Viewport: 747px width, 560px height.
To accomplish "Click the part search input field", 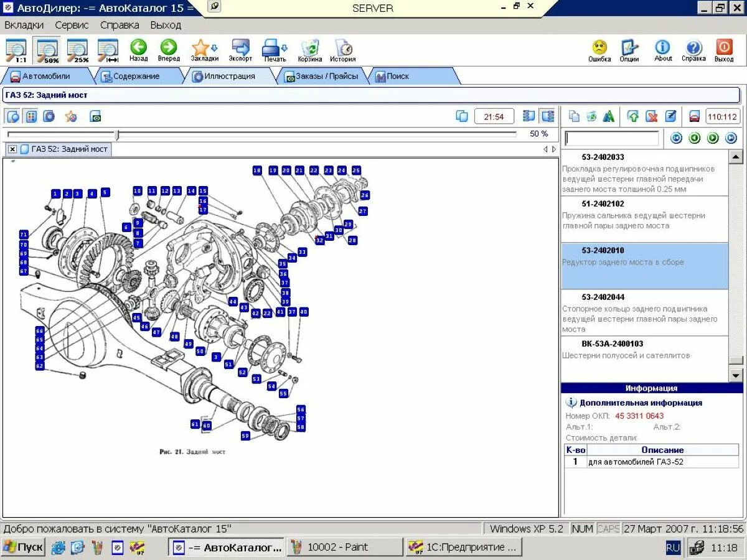I will (611, 138).
